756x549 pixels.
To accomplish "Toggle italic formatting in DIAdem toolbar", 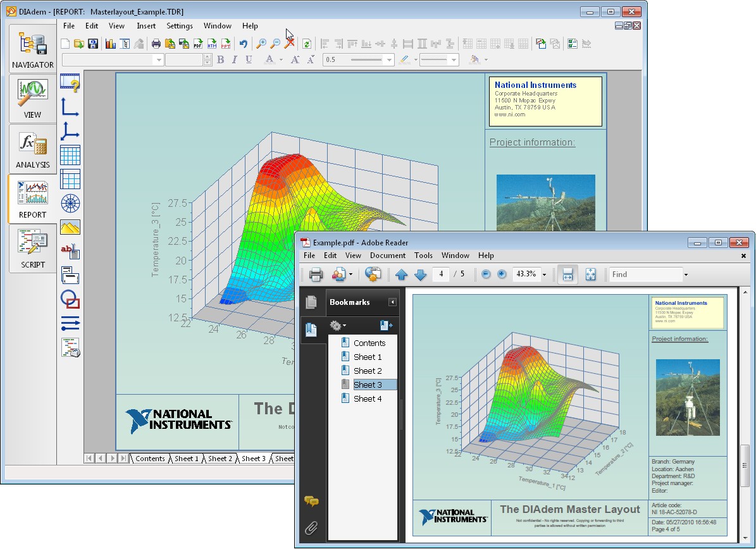I will (x=234, y=59).
